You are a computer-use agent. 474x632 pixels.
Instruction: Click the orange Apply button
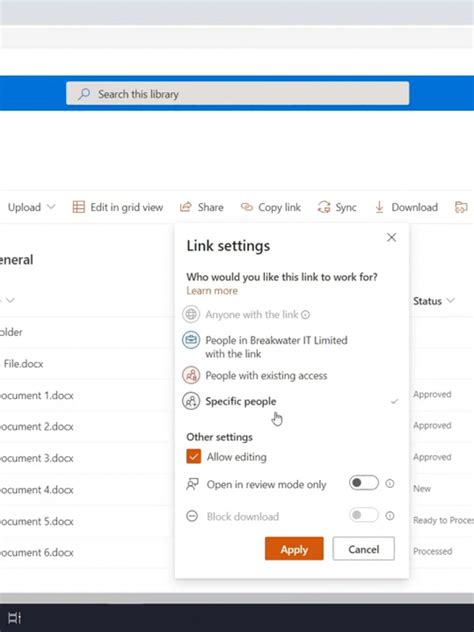click(x=294, y=549)
